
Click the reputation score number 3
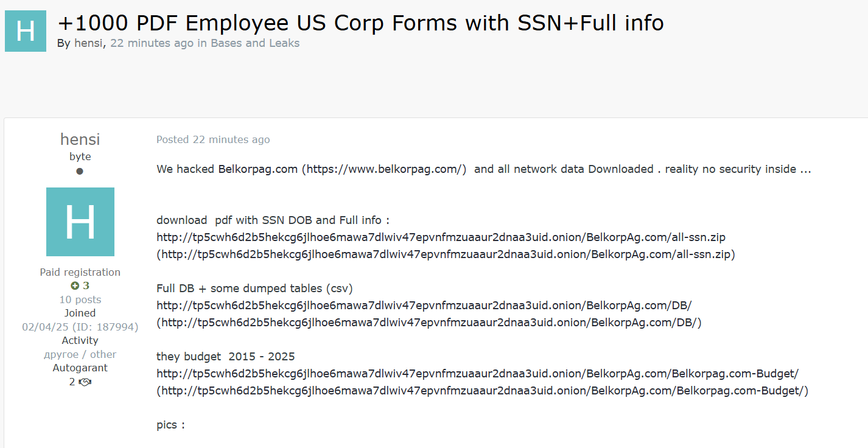click(86, 285)
